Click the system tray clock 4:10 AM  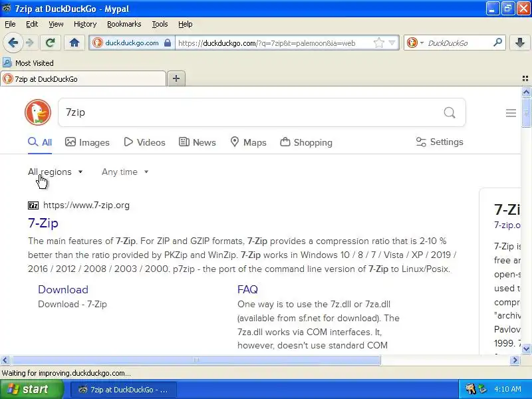[507, 389]
